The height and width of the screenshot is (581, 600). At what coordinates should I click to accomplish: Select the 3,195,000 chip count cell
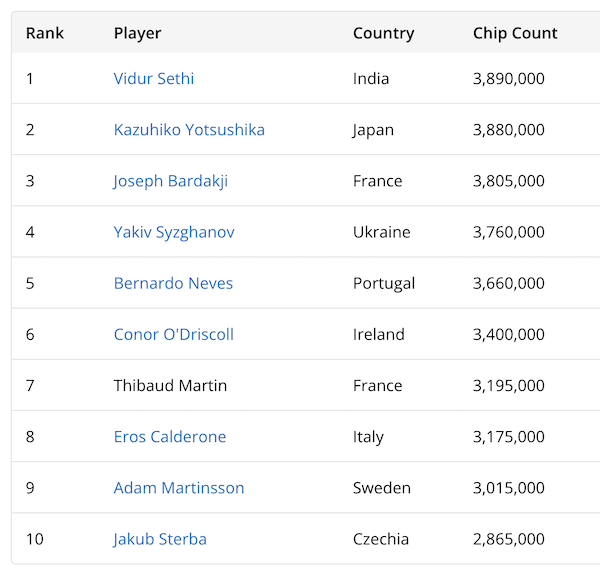509,386
